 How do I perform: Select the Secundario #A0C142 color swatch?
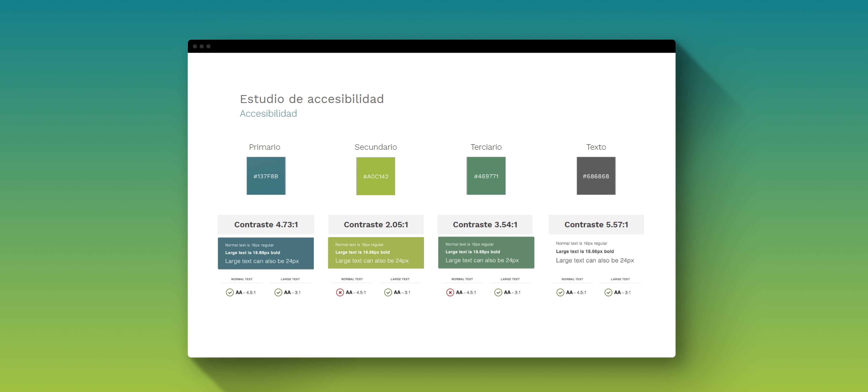click(376, 176)
